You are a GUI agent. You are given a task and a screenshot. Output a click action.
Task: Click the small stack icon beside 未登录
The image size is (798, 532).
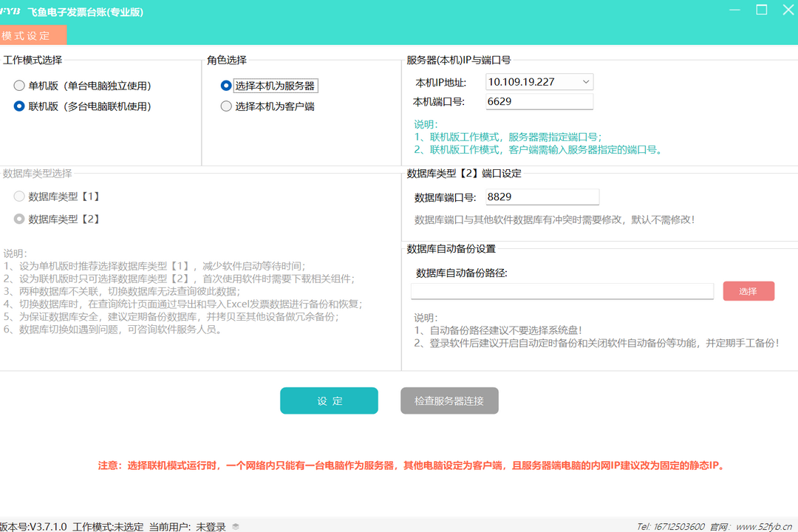[x=235, y=526]
